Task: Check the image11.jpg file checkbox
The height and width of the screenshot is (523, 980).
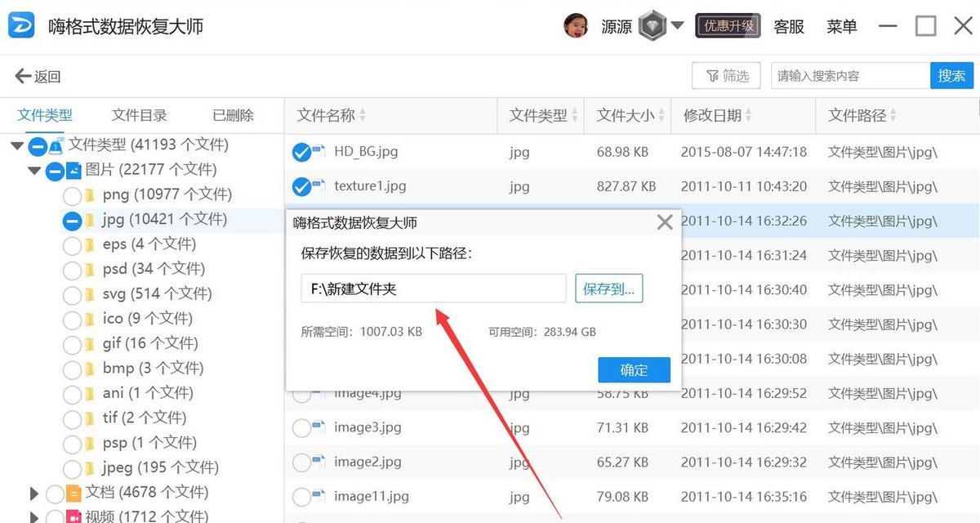Action: tap(302, 497)
